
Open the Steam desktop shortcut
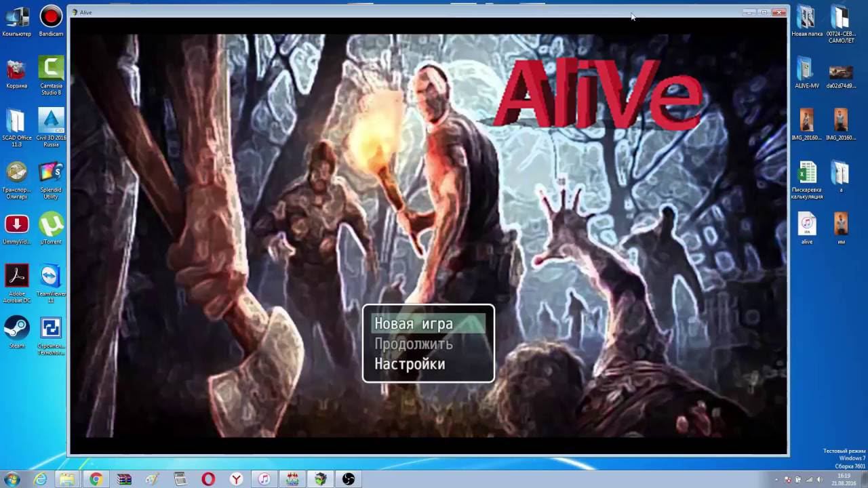pos(16,333)
